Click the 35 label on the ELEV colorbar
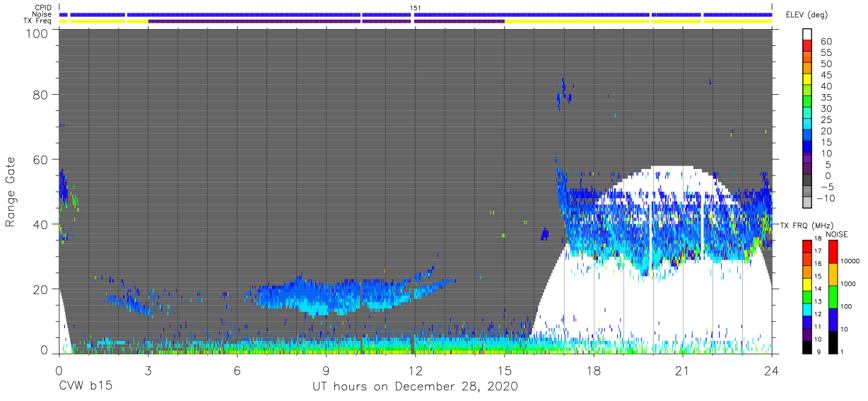 [826, 97]
